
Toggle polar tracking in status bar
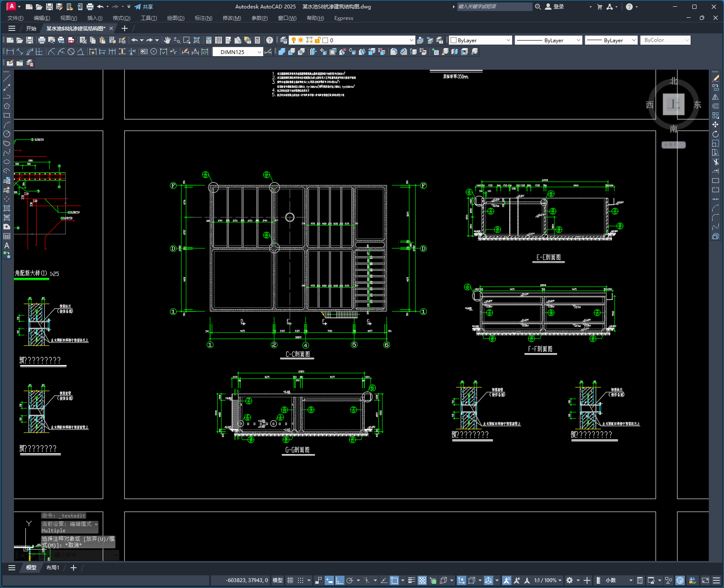point(350,580)
